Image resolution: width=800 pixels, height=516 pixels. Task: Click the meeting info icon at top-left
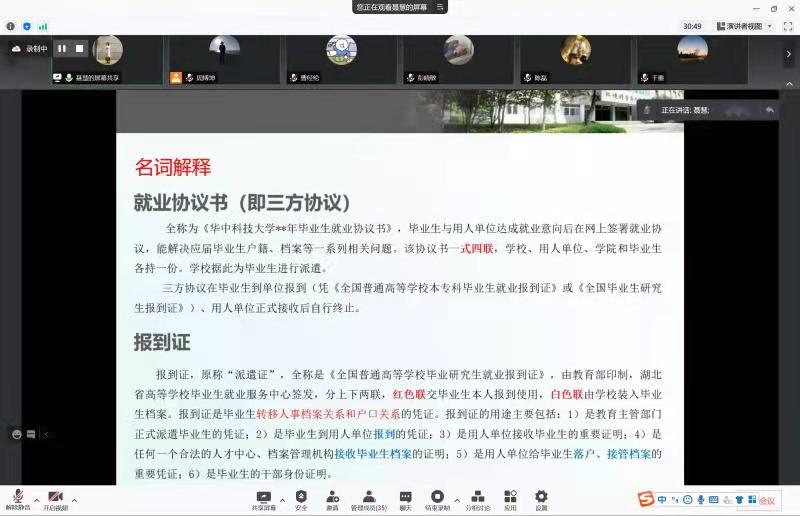(11, 26)
